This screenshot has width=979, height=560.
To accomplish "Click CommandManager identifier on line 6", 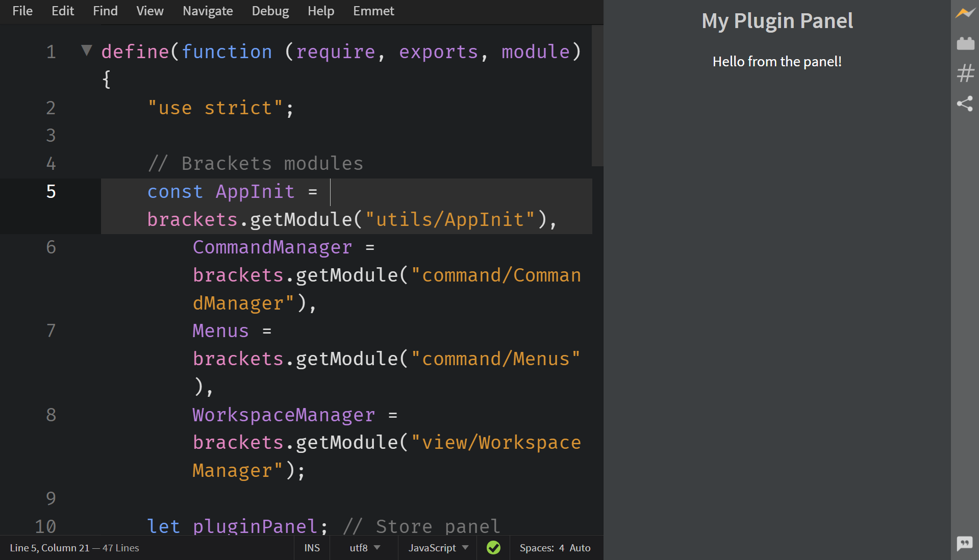I will (x=272, y=247).
